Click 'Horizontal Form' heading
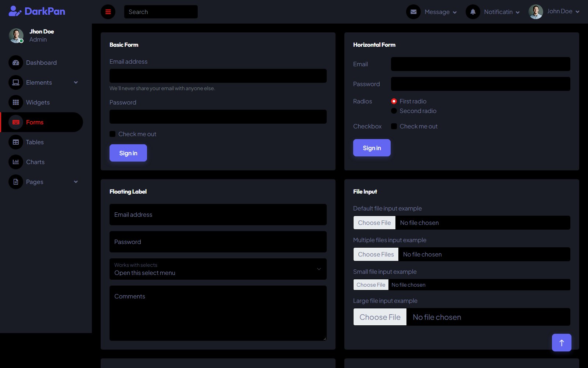The width and height of the screenshot is (588, 368). click(x=374, y=45)
